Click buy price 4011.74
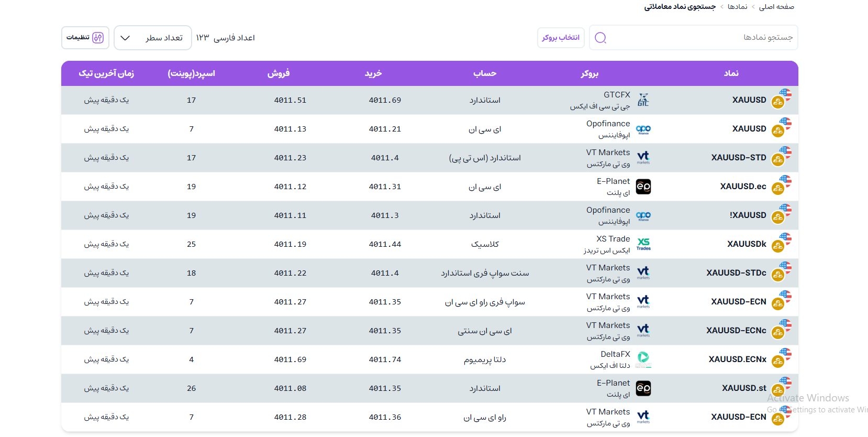The width and height of the screenshot is (868, 437). pyautogui.click(x=385, y=359)
